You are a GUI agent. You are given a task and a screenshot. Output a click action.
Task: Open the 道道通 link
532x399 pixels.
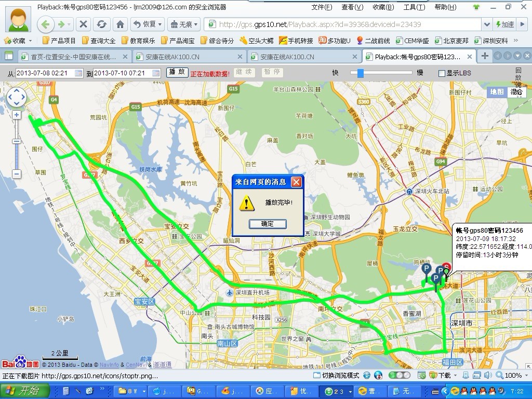162,365
